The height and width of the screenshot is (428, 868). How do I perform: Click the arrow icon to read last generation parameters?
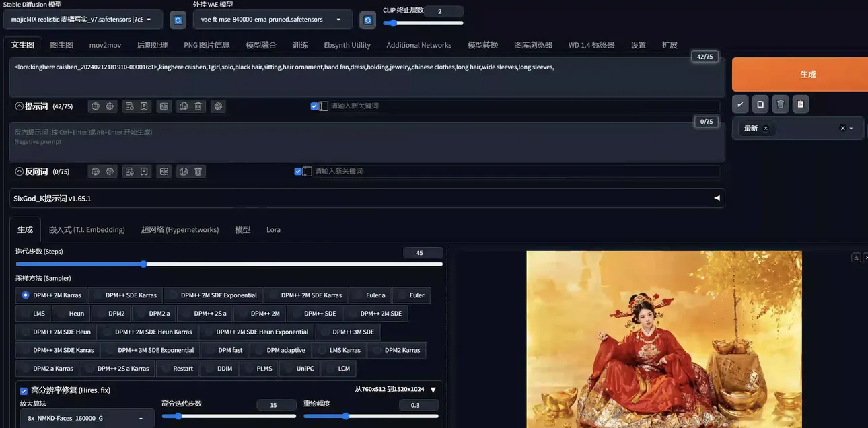(740, 104)
